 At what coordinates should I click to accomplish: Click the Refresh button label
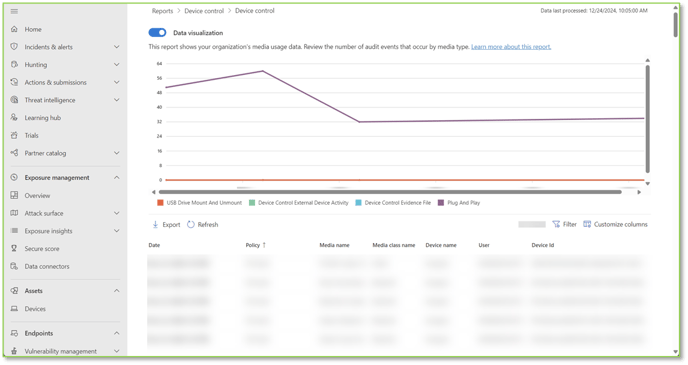208,225
